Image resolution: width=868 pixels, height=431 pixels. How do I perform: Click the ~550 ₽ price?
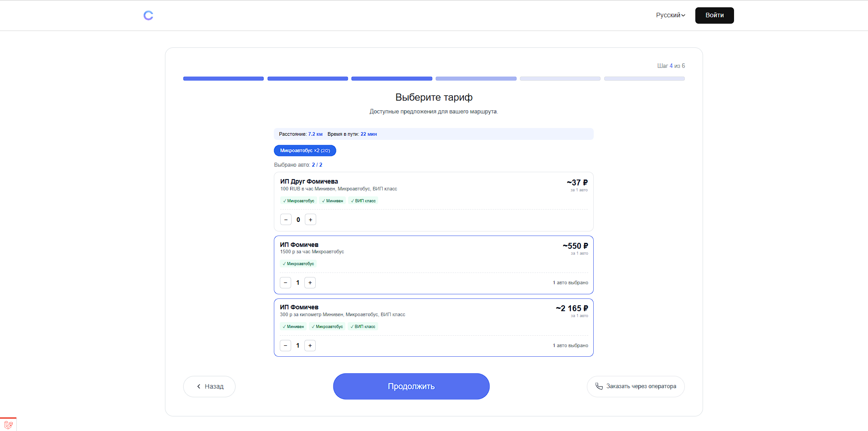[x=575, y=246]
